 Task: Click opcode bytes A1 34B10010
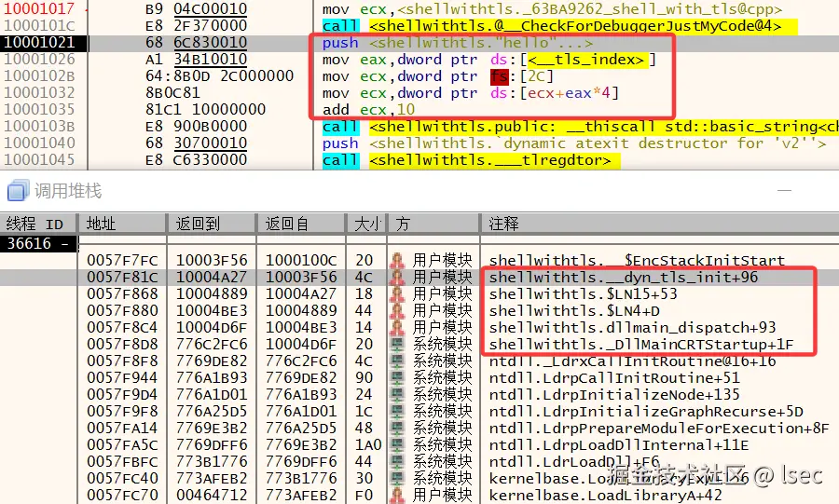196,59
